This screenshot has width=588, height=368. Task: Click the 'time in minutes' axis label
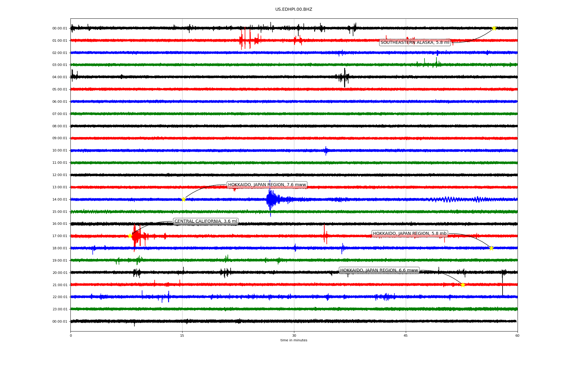tap(293, 340)
